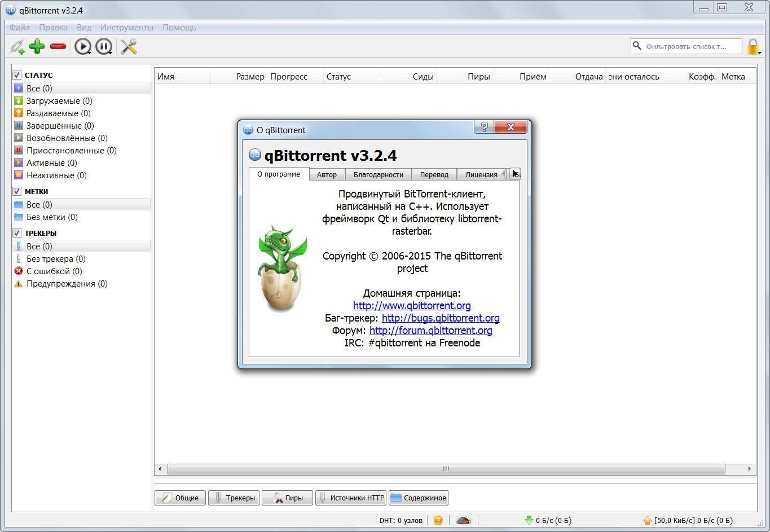Click the horizontal scrollbar thumb

(x=446, y=469)
